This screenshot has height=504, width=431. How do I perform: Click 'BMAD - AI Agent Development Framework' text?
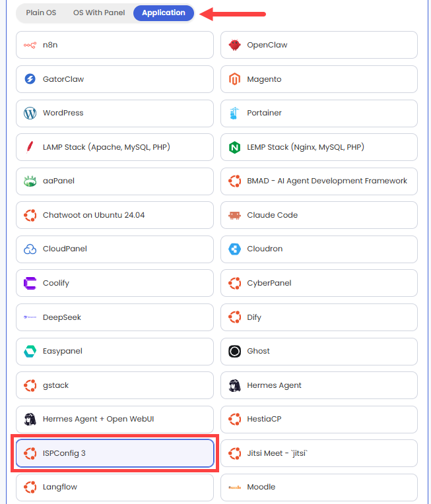327,181
